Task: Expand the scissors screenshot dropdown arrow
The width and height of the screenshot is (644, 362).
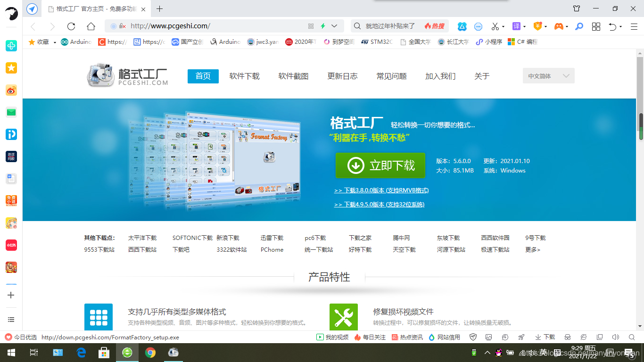Action: pos(503,27)
